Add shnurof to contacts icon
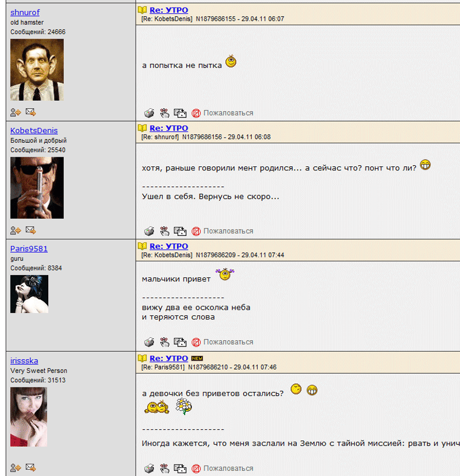460x476 pixels. click(16, 112)
